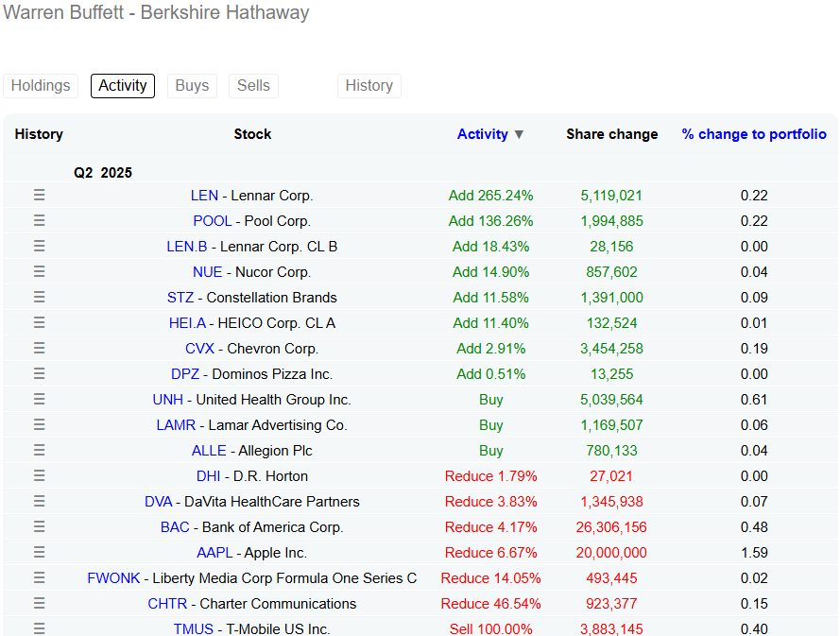Open history icon for LAMR Lamar Advertising row

[39, 425]
